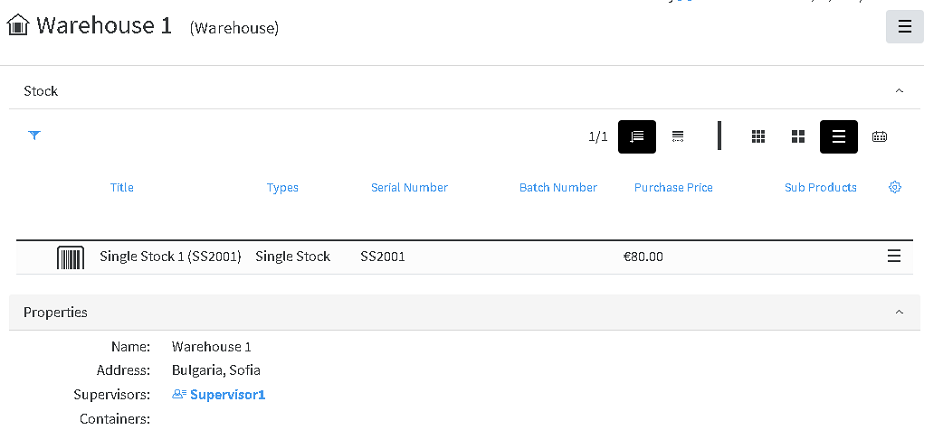Sort by the Purchase Price column header
The height and width of the screenshot is (431, 925).
pos(673,187)
